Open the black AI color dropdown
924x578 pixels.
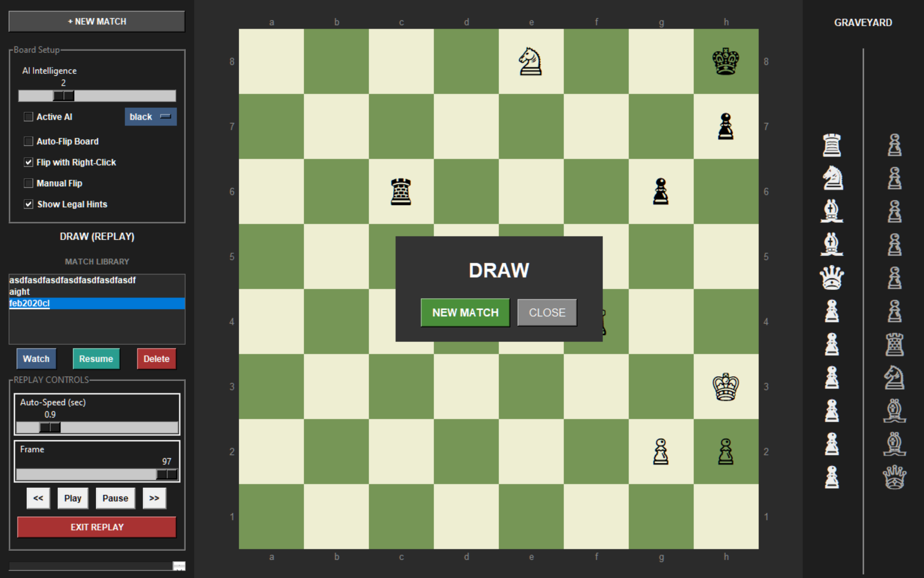click(x=151, y=117)
